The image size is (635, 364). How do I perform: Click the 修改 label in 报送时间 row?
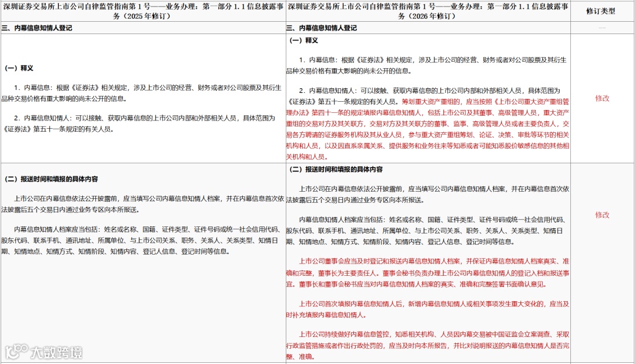coord(602,215)
